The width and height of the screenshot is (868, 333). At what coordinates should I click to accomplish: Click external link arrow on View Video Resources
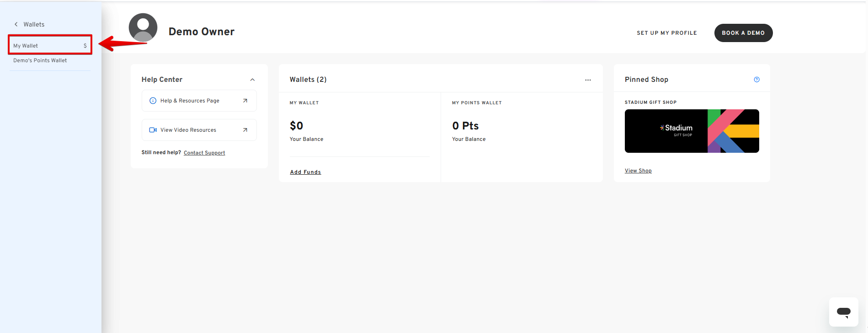(x=245, y=130)
